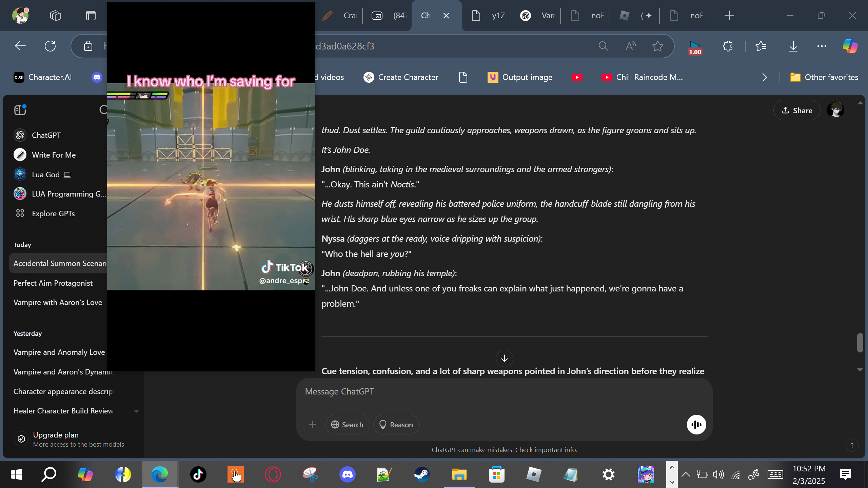Open the Edge profile avatar
This screenshot has width=868, height=488.
[x=20, y=16]
